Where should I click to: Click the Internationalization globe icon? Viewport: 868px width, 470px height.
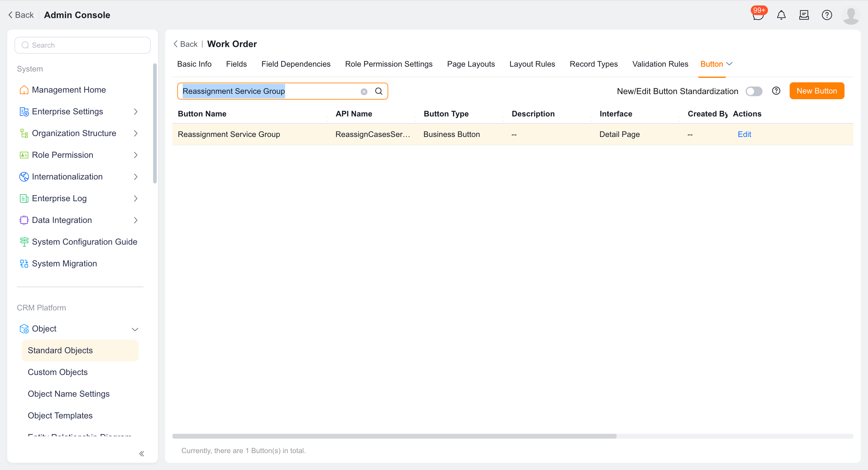[24, 177]
